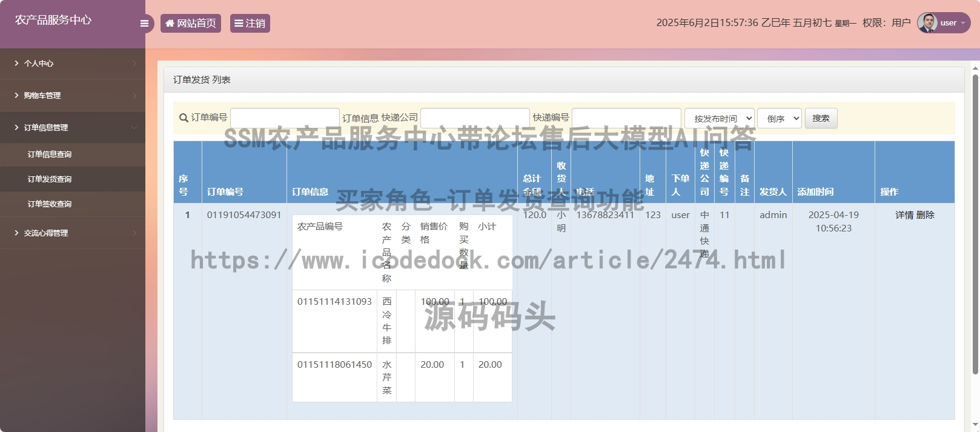This screenshot has width=980, height=432.
Task: View 详情 of order 01191054473091
Action: click(x=904, y=215)
